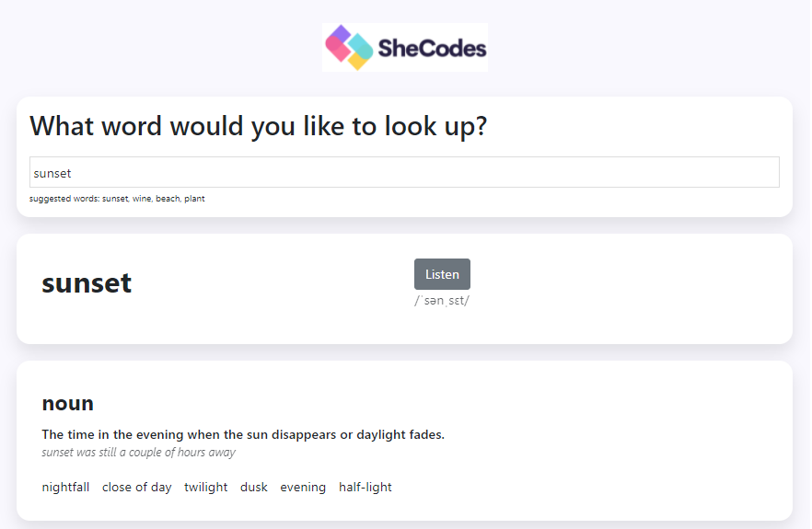Click the colorful diamond icon in the logo
Screen dimensions: 812x529
point(349,47)
